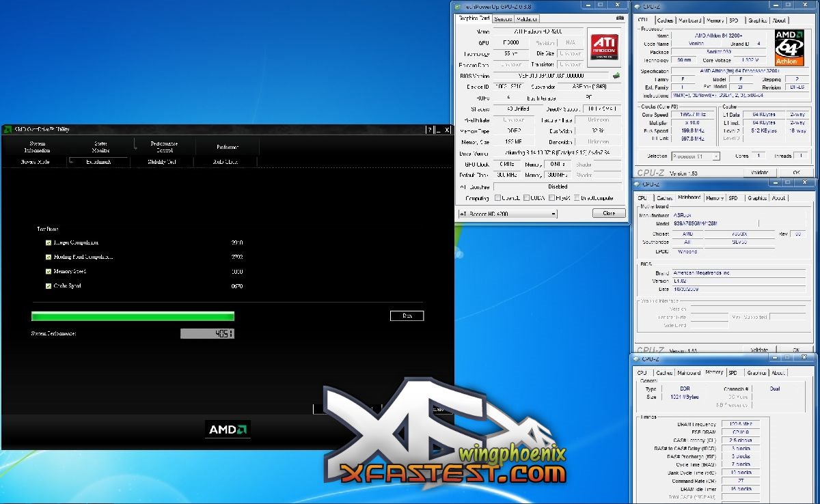The width and height of the screenshot is (820, 504).
Task: Click Validate in the CPU-Z processor window
Action: pos(760,173)
